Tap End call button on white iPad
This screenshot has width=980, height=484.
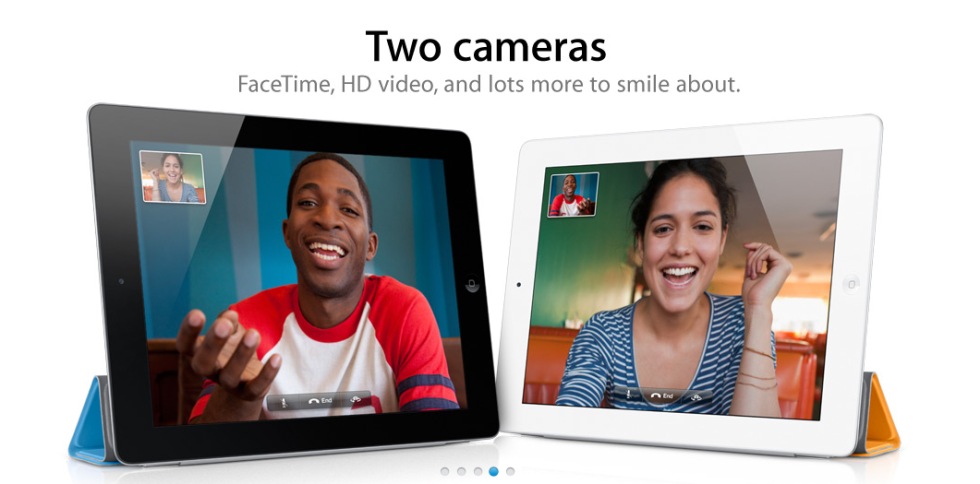coord(662,396)
